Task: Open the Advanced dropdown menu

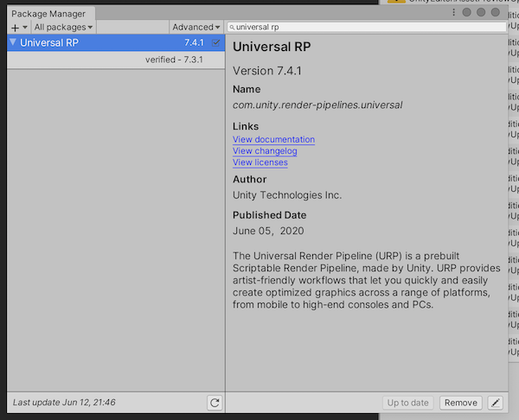Action: coord(196,27)
